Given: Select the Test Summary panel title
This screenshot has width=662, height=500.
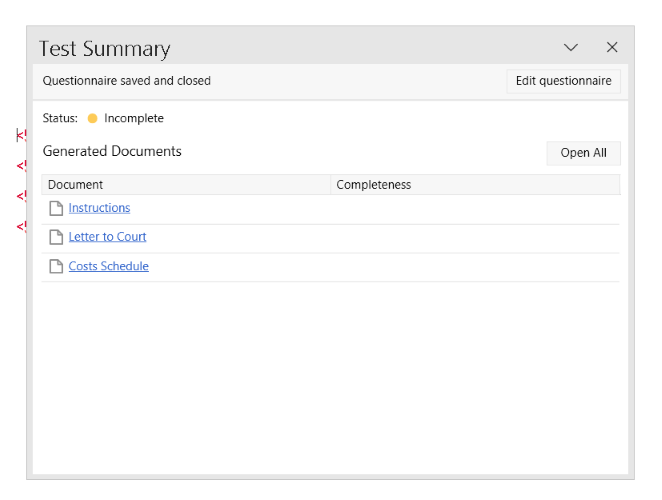Looking at the screenshot, I should [104, 49].
